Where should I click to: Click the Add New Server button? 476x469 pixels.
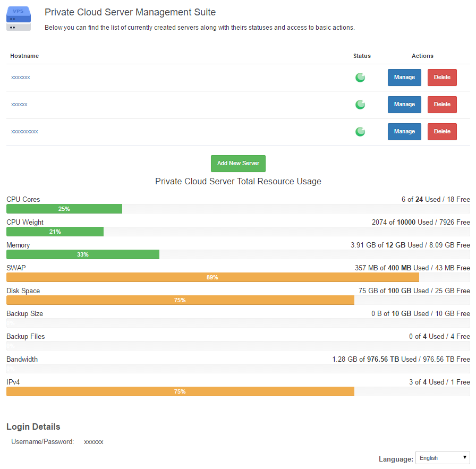[x=238, y=164]
